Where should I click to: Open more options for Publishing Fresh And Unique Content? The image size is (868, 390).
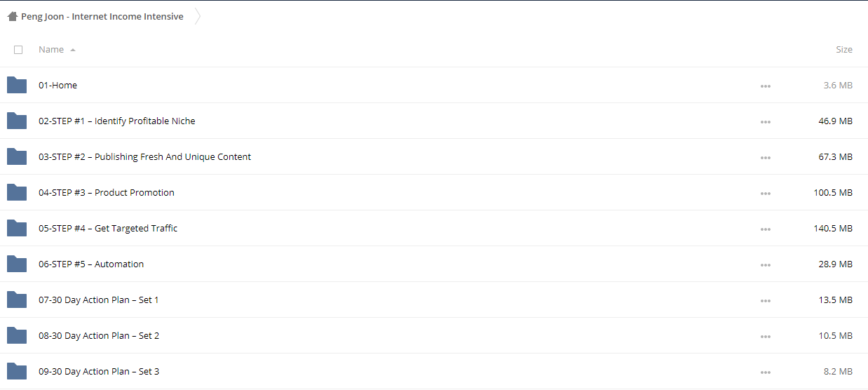pos(766,158)
